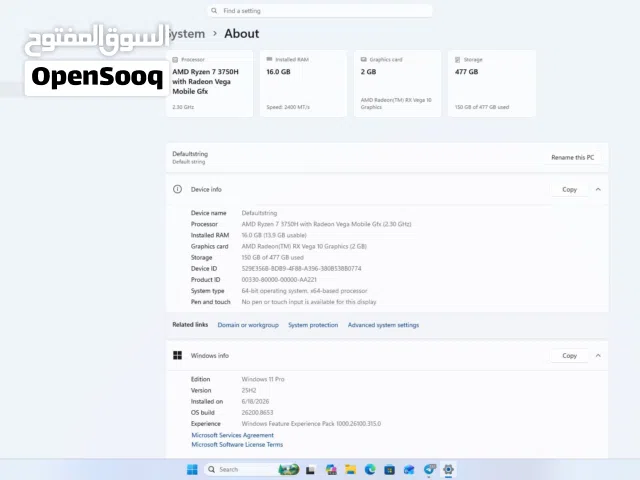Select the 2 GB graphics card tile
Screen dimensions: 640x480
tap(398, 83)
